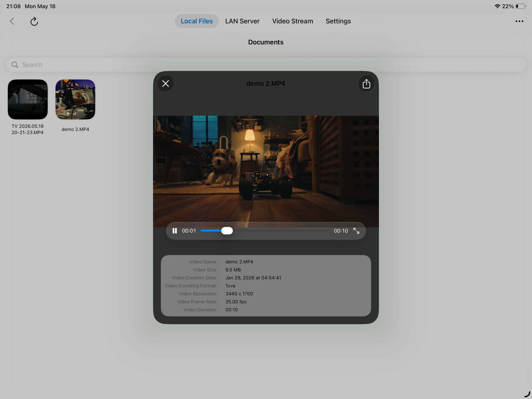This screenshot has width=532, height=399.
Task: Click the Video Duration value 00:10
Action: coord(231,310)
